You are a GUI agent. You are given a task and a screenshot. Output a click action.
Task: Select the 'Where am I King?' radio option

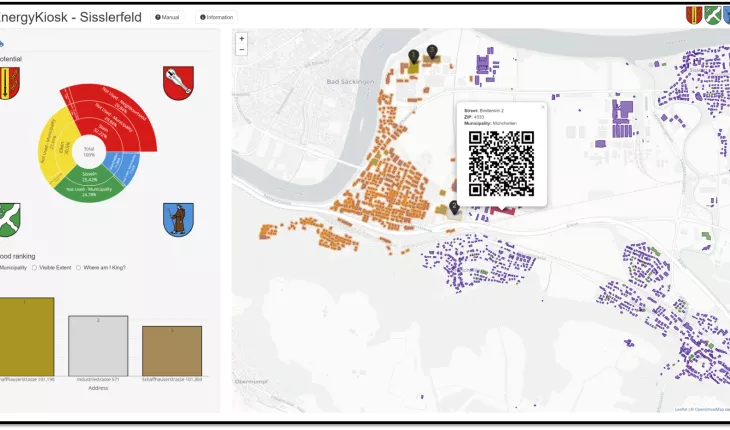(x=78, y=268)
